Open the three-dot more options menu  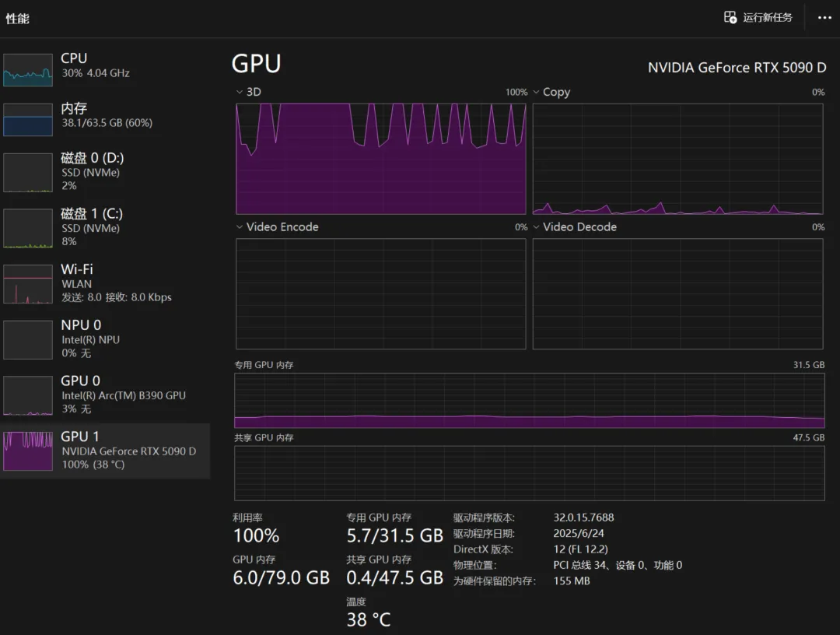(x=824, y=18)
